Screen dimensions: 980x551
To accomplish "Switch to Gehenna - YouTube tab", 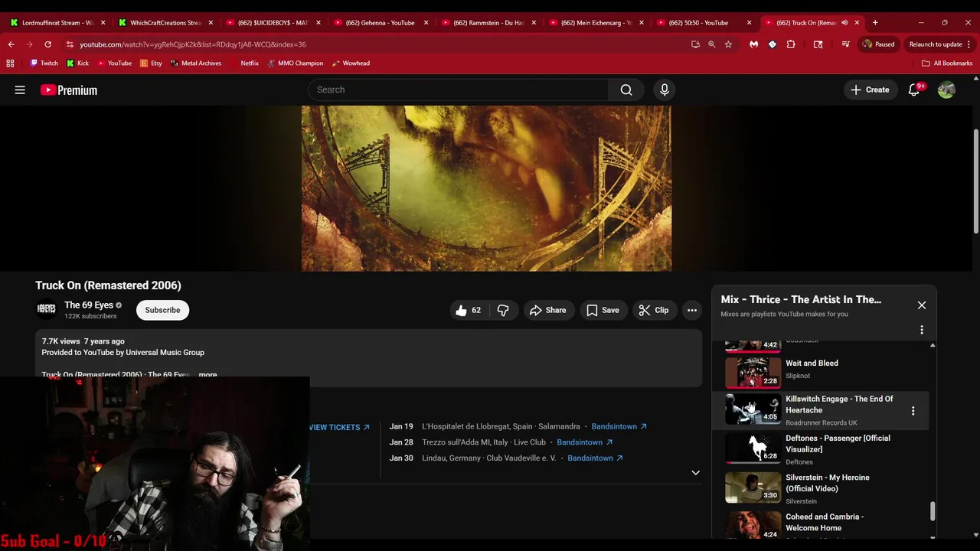I will 380,22.
